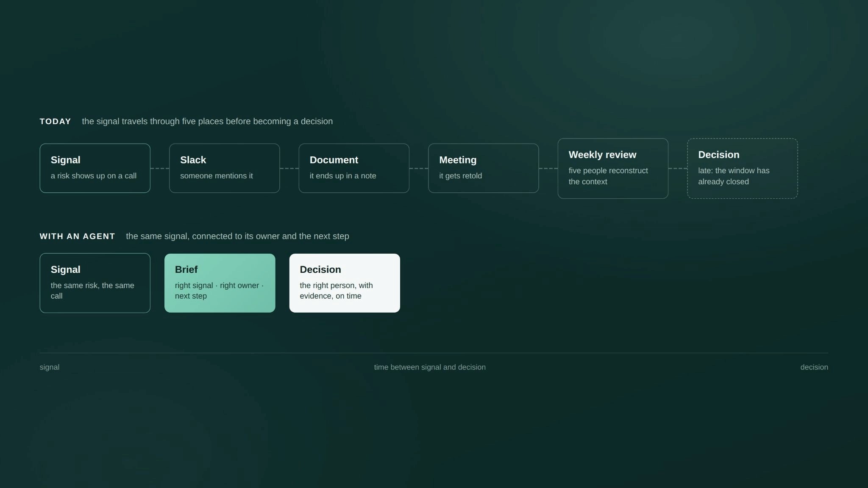Click 'it ends up in a note' text
Viewport: 868px width, 488px height.
pos(343,176)
